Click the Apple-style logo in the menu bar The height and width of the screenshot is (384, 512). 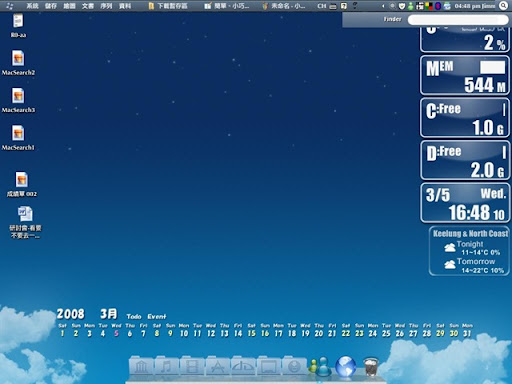(x=10, y=6)
